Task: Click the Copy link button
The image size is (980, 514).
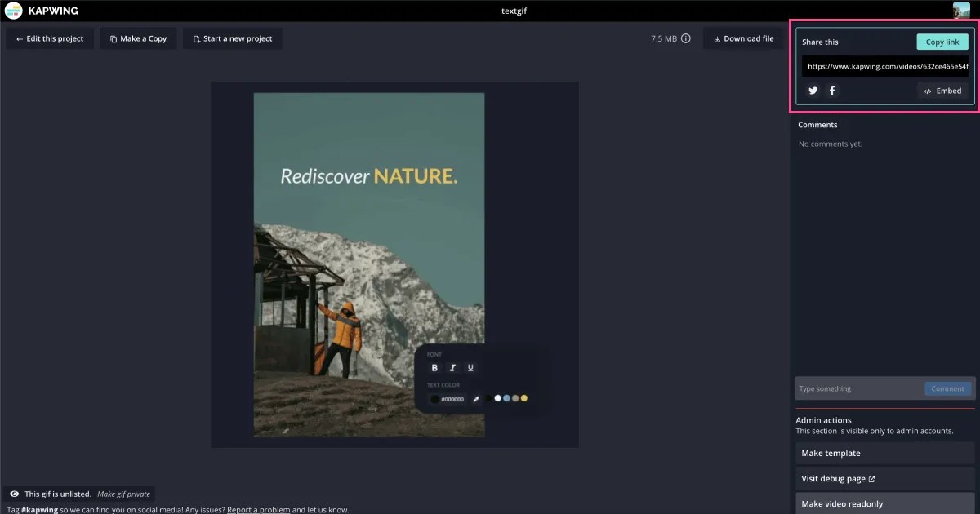Action: (x=942, y=41)
